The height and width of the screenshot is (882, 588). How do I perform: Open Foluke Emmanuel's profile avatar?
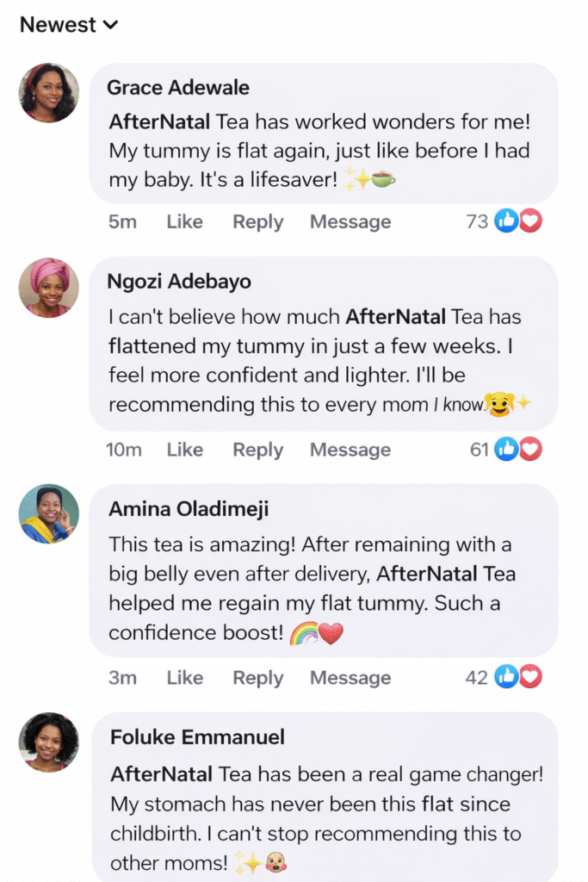point(49,742)
